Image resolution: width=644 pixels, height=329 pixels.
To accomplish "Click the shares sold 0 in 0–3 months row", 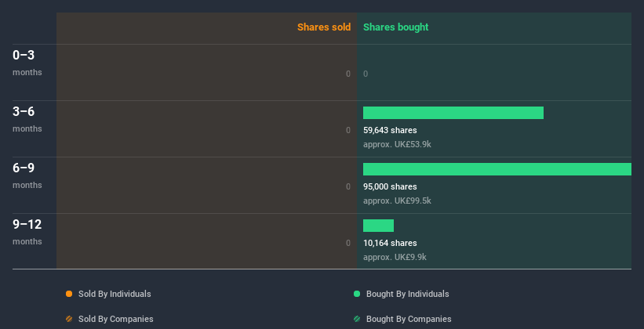I will click(348, 74).
